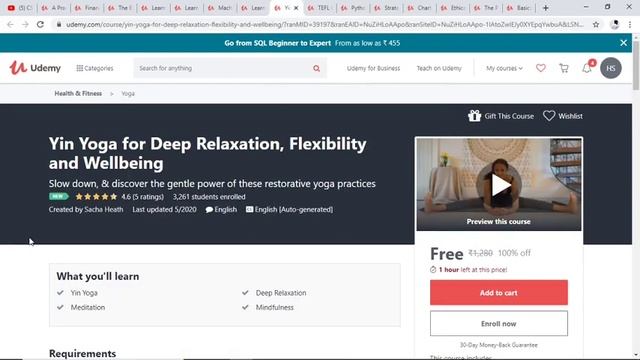Switch to the Pyth tab
This screenshot has width=640, height=360.
tap(353, 8)
